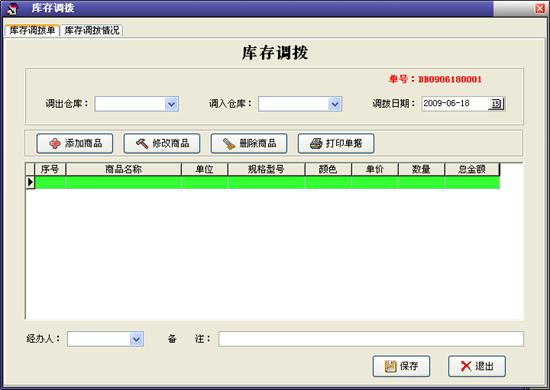Viewport: 550px width, 390px height.
Task: Click the 保存 button
Action: click(401, 367)
